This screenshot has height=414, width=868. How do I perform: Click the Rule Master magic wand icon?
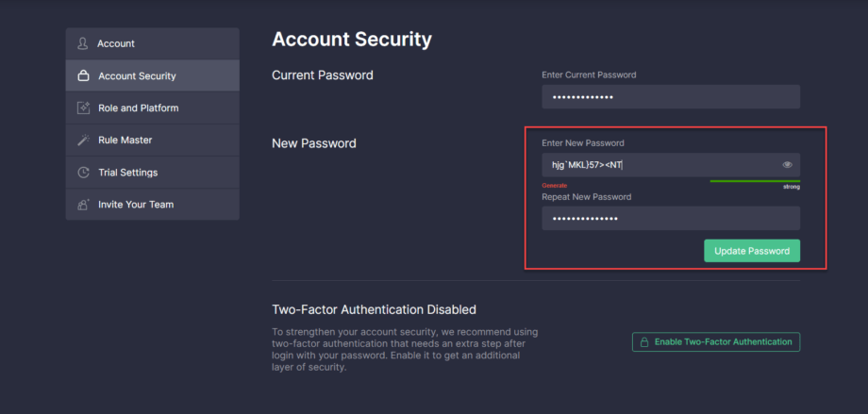pyautogui.click(x=83, y=140)
